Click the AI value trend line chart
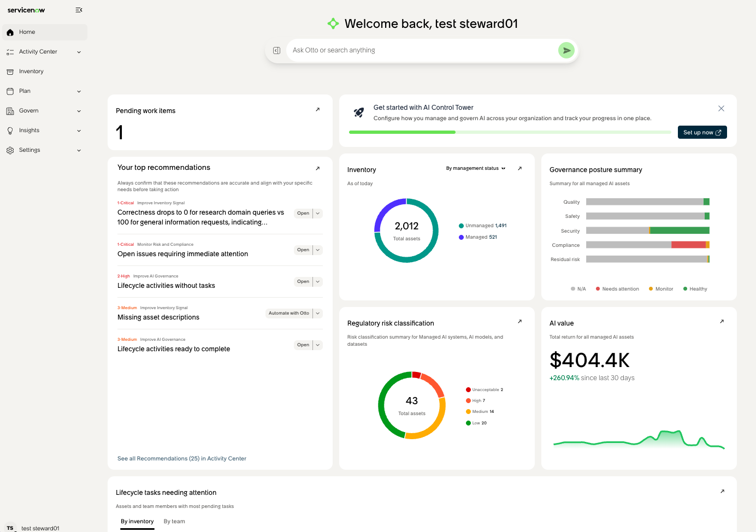 639,439
